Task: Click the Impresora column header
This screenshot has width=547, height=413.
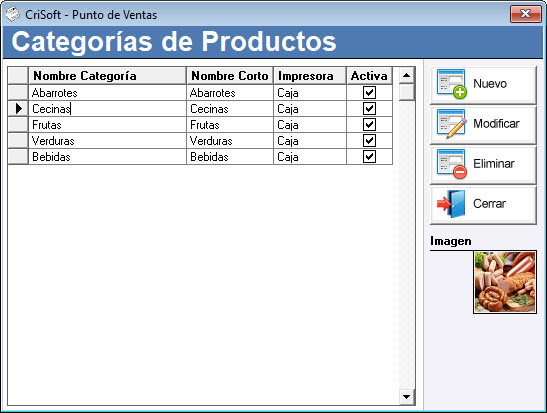Action: (310, 76)
